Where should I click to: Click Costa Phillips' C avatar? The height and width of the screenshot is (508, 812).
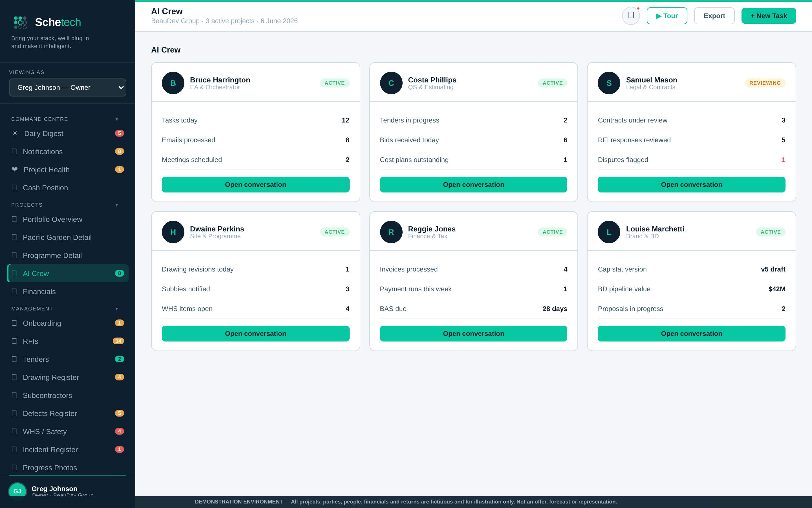[x=391, y=83]
